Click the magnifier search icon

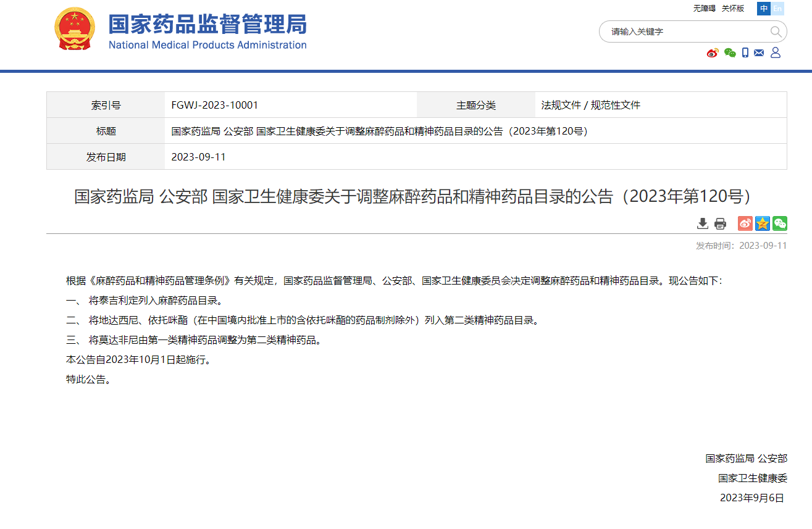click(776, 31)
